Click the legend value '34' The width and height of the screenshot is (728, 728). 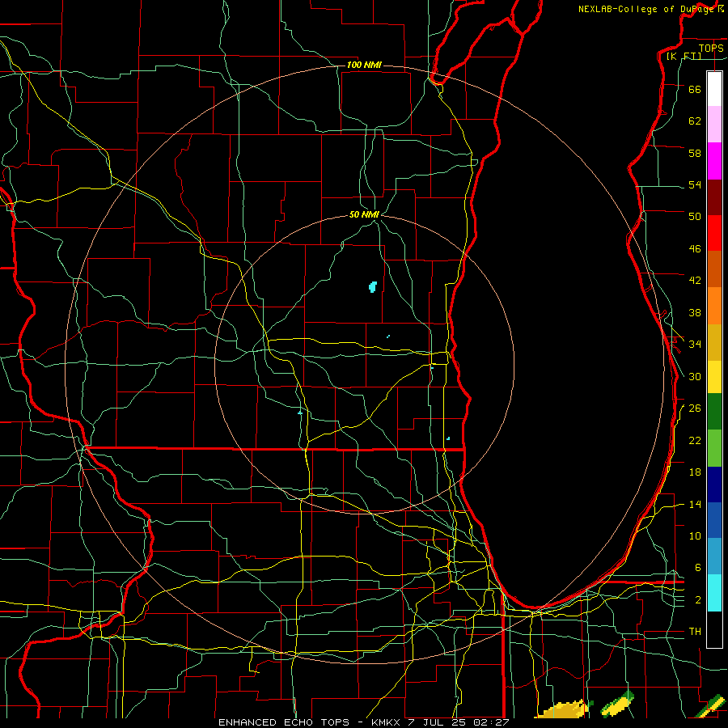pos(695,345)
